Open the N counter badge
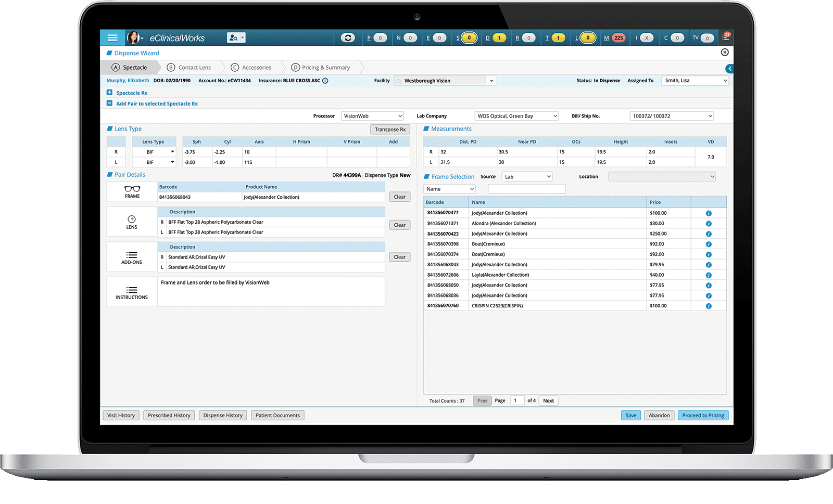 410,38
